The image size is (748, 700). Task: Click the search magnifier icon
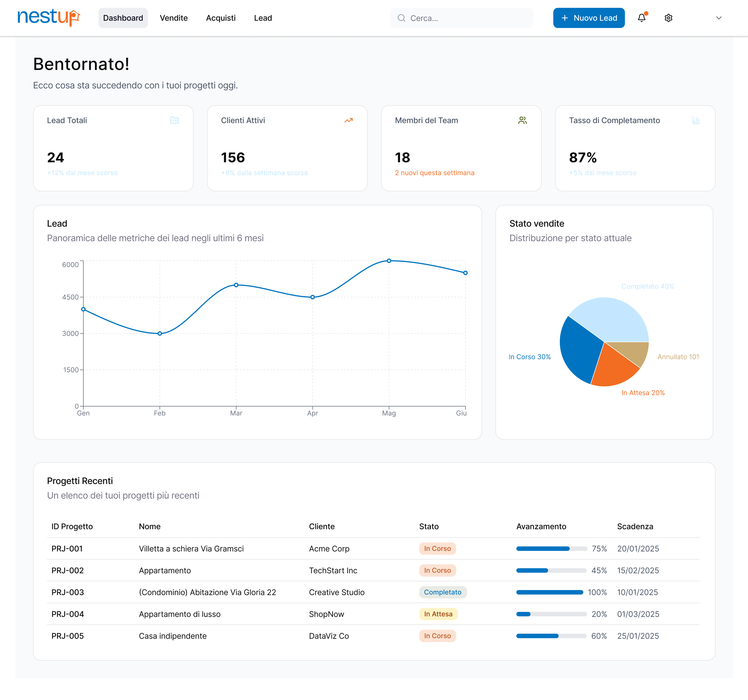pyautogui.click(x=401, y=18)
